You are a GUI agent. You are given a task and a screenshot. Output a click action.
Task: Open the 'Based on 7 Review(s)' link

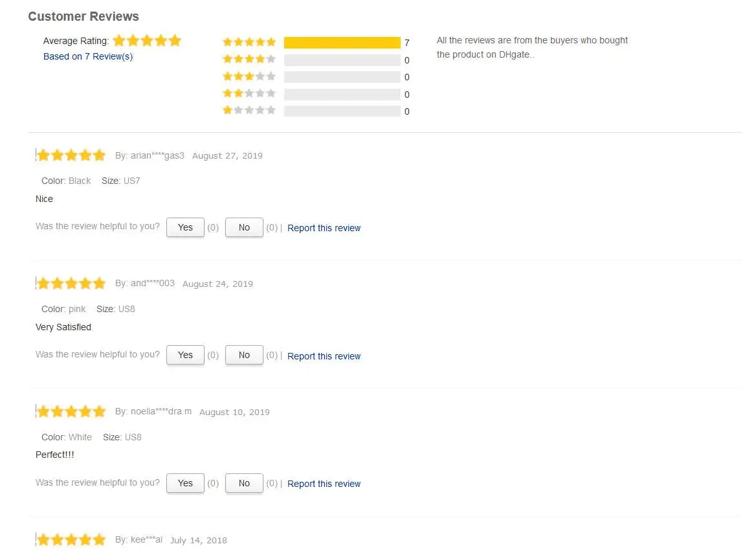tap(88, 56)
